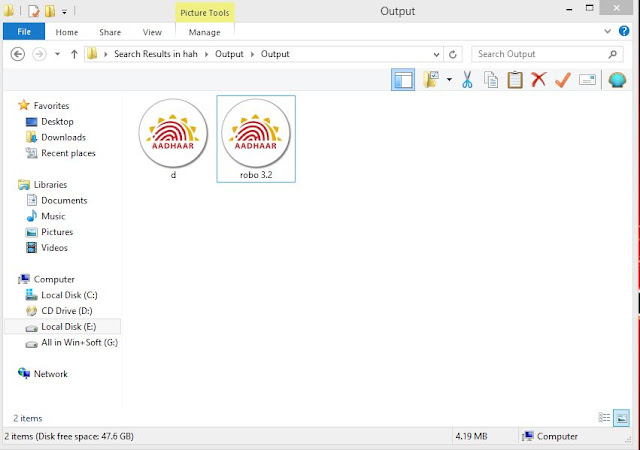Click the Properties card icon
640x450 pixels.
[x=587, y=80]
